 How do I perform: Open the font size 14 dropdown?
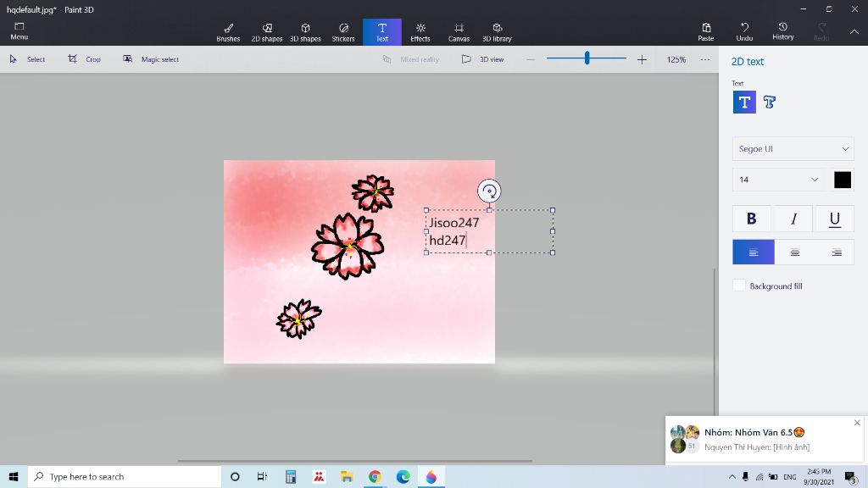pos(778,180)
